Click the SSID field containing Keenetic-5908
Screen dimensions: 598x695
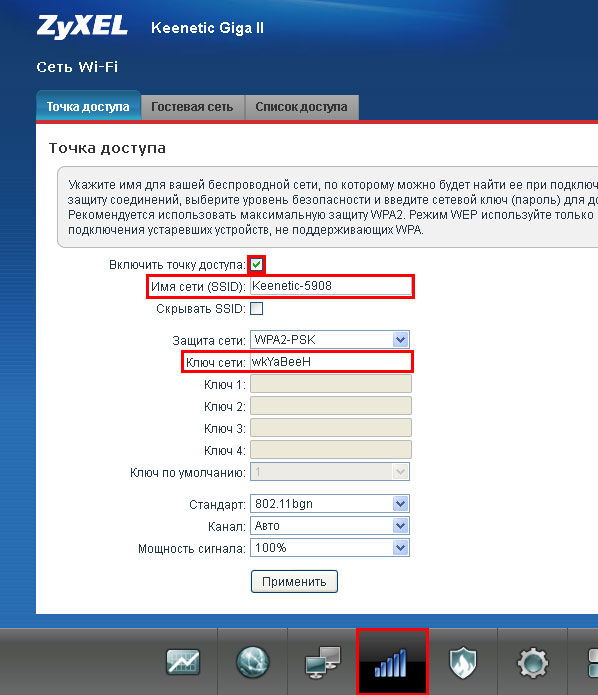click(331, 286)
